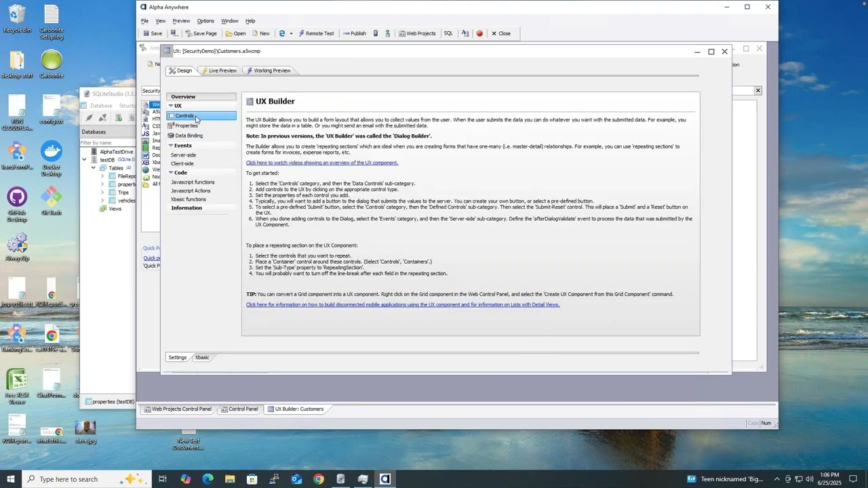Switch to the Design tab
Image resolution: width=868 pixels, height=488 pixels.
tap(180, 70)
